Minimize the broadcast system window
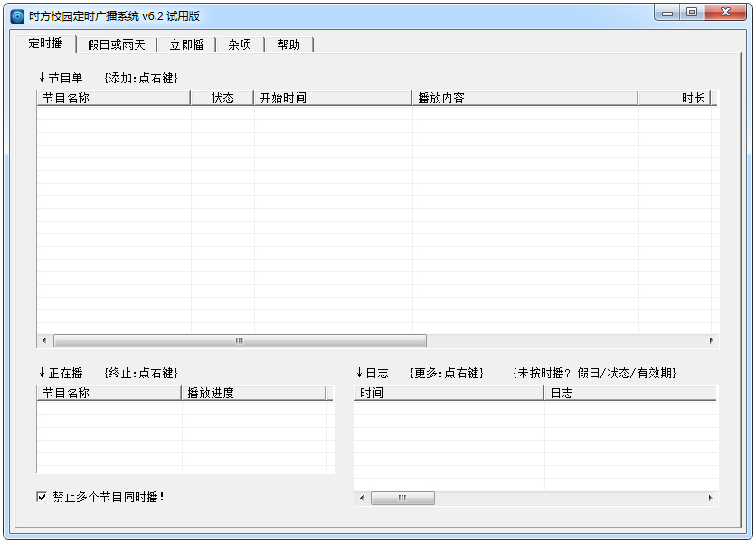Viewport: 756px width, 542px height. tap(666, 14)
